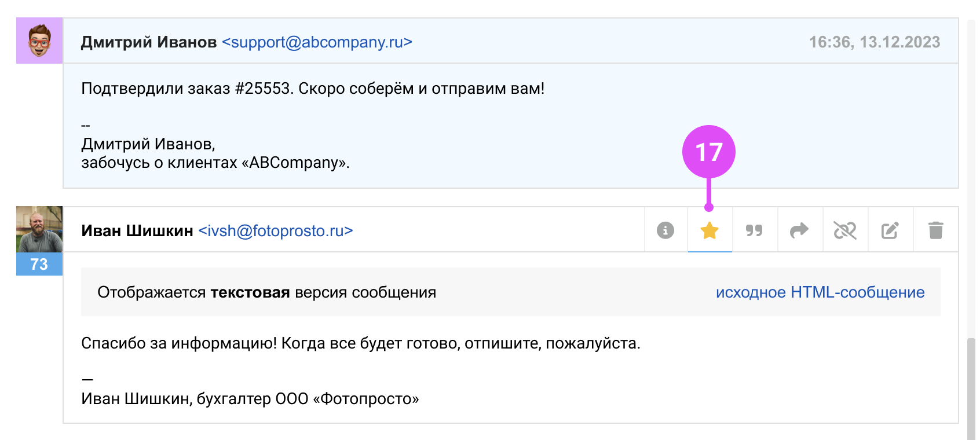Viewport: 980px width, 440px height.
Task: Click Иван Шишкин's photo avatar
Action: coord(39,229)
